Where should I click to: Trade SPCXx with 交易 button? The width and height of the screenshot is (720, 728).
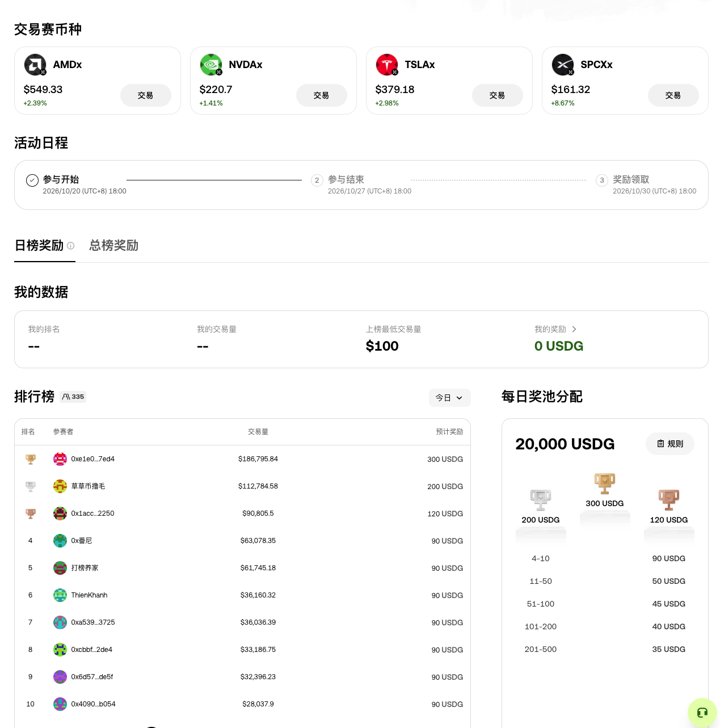pos(673,95)
